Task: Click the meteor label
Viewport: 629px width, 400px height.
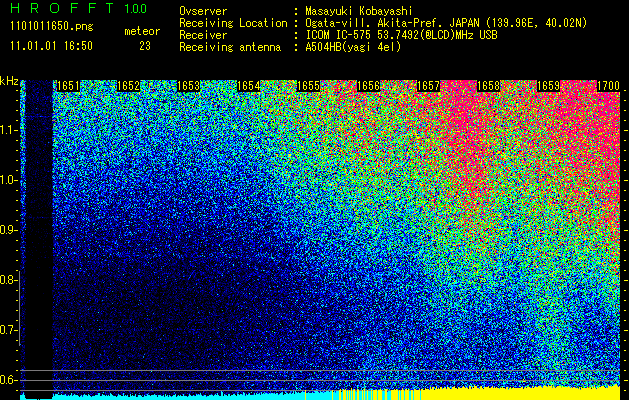Action: pos(142,32)
